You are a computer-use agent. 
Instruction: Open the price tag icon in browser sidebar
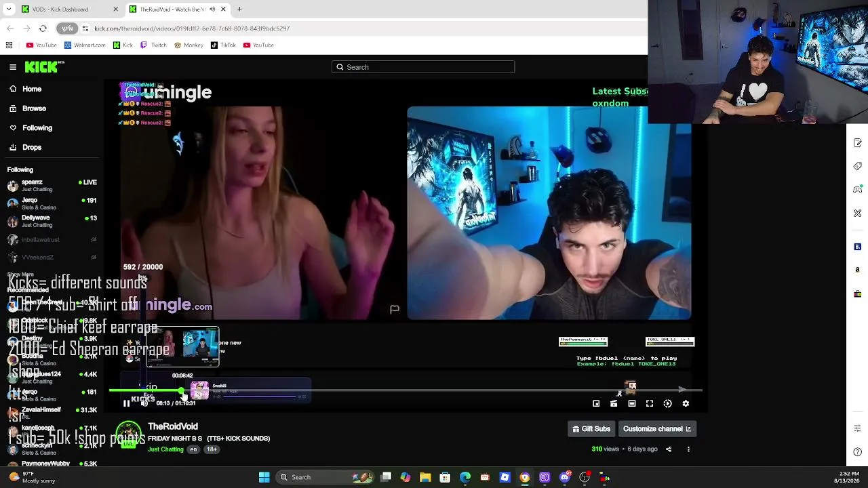point(857,166)
